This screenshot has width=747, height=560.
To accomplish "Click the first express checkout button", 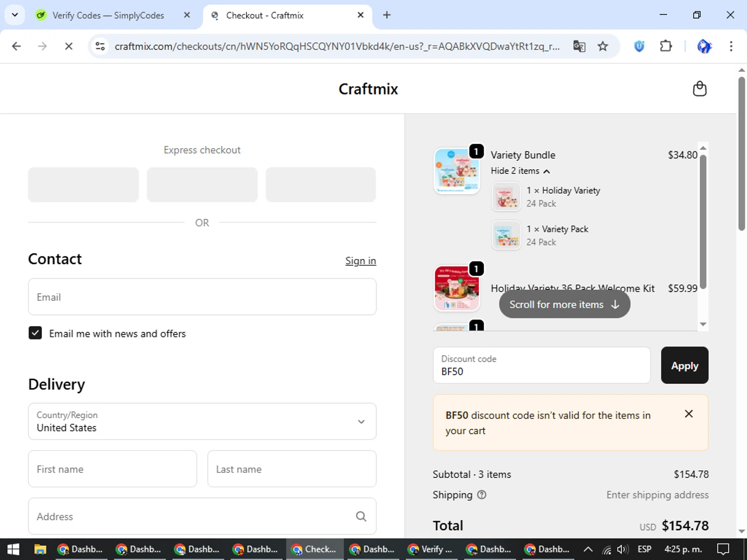I will (83, 185).
